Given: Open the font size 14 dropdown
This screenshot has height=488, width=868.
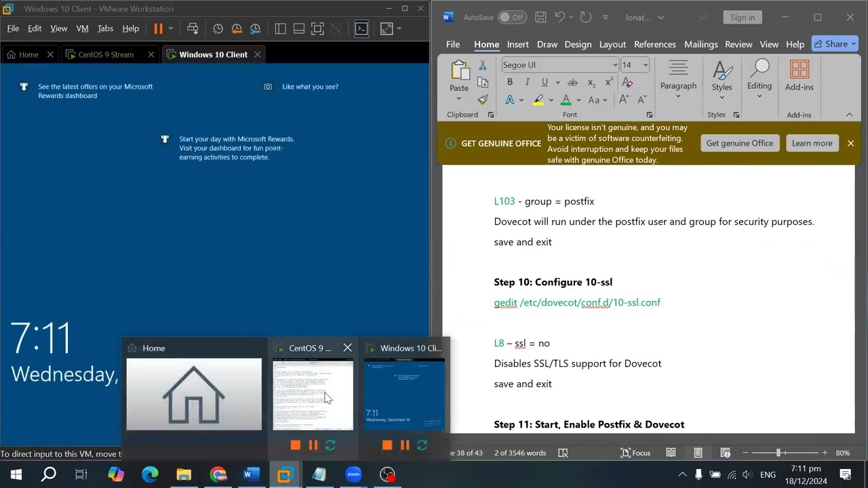Looking at the screenshot, I should click(x=645, y=65).
